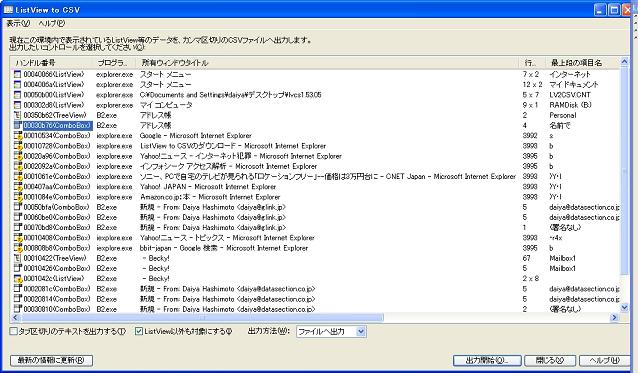Sort by the 最上段の項目名 column header

583,63
